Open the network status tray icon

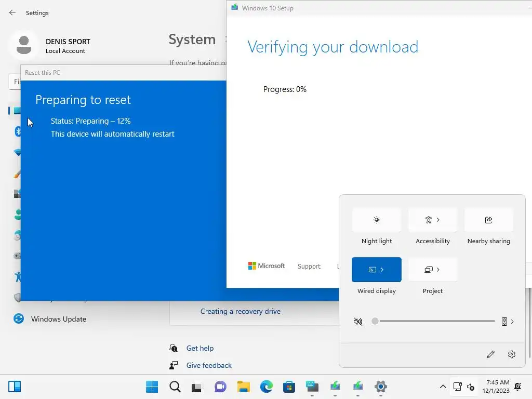[x=457, y=387]
